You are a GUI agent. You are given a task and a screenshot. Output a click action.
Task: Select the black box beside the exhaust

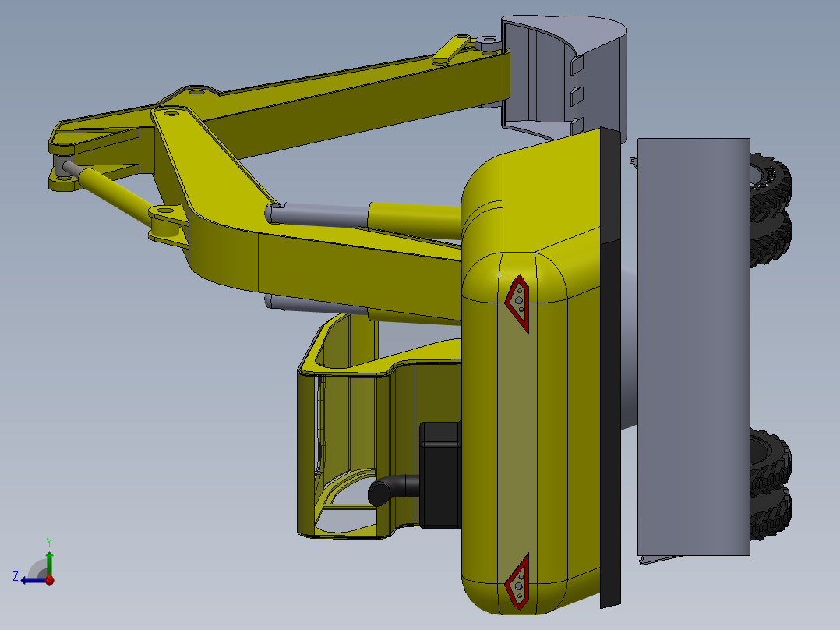pyautogui.click(x=440, y=475)
